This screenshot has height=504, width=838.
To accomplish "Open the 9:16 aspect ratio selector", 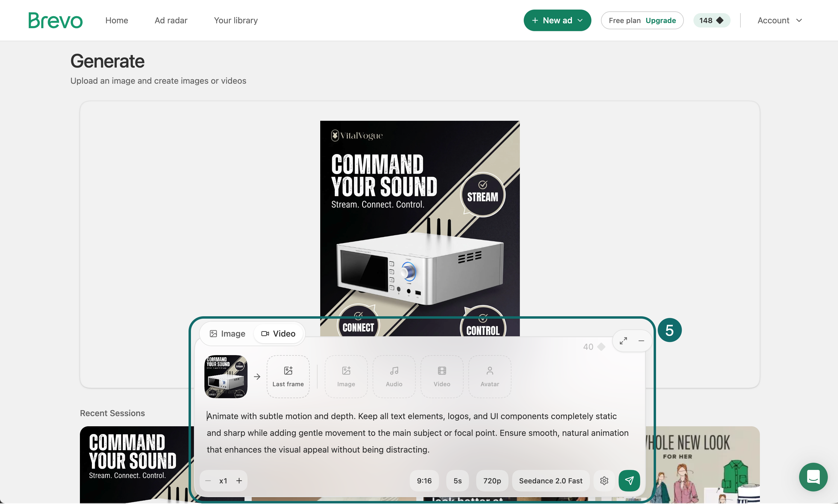I will (424, 481).
